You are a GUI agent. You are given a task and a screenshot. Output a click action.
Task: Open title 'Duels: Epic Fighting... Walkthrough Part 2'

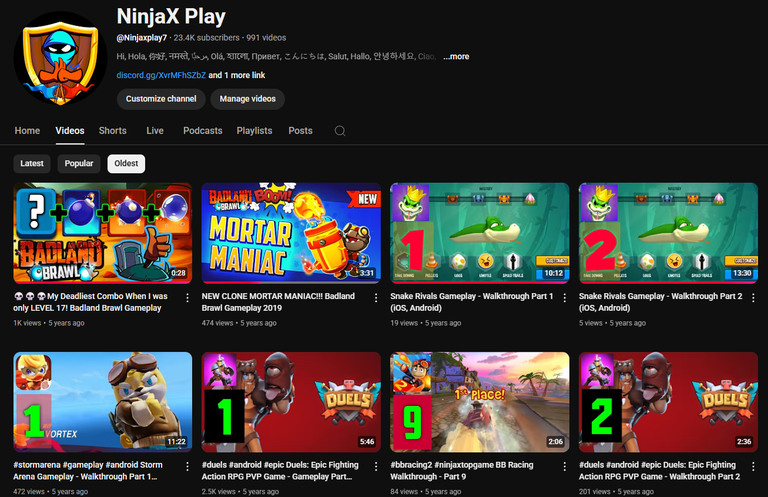click(659, 471)
